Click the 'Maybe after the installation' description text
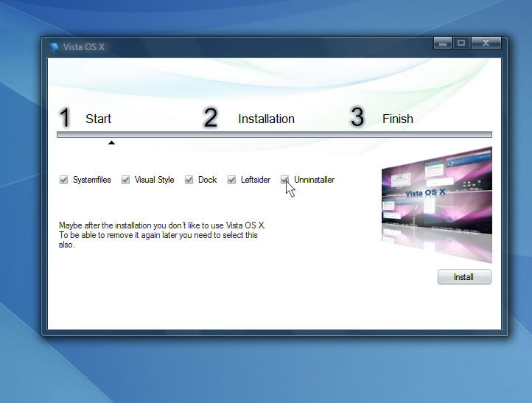532x403 pixels. (162, 235)
